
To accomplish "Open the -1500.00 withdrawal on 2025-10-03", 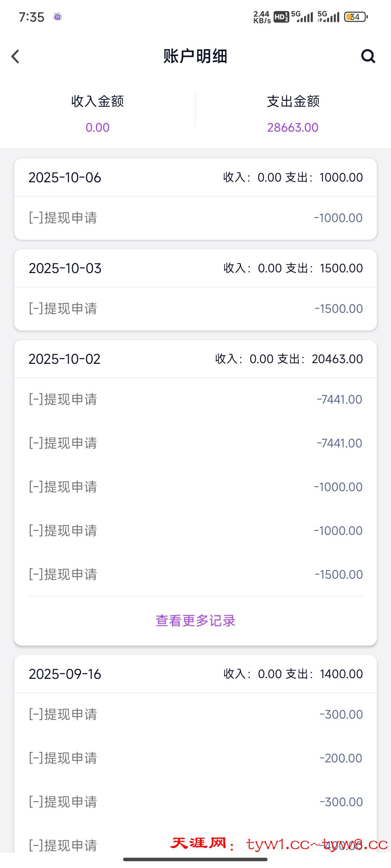I will (195, 309).
